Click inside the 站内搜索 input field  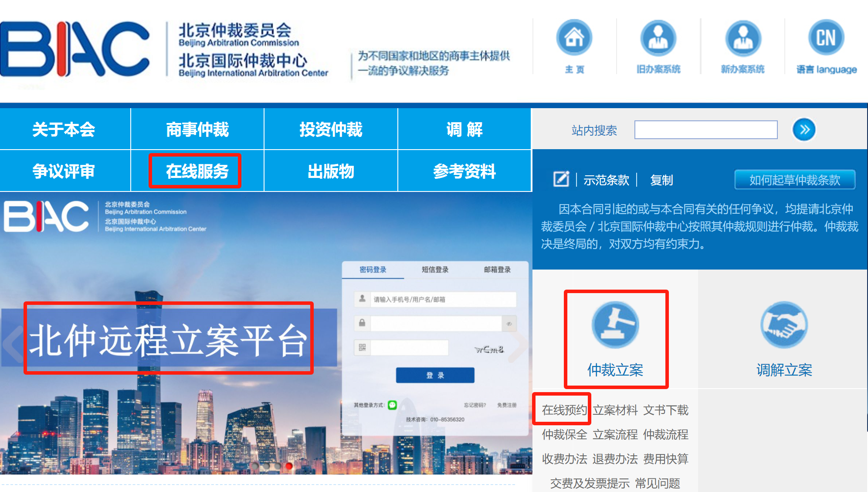(706, 130)
